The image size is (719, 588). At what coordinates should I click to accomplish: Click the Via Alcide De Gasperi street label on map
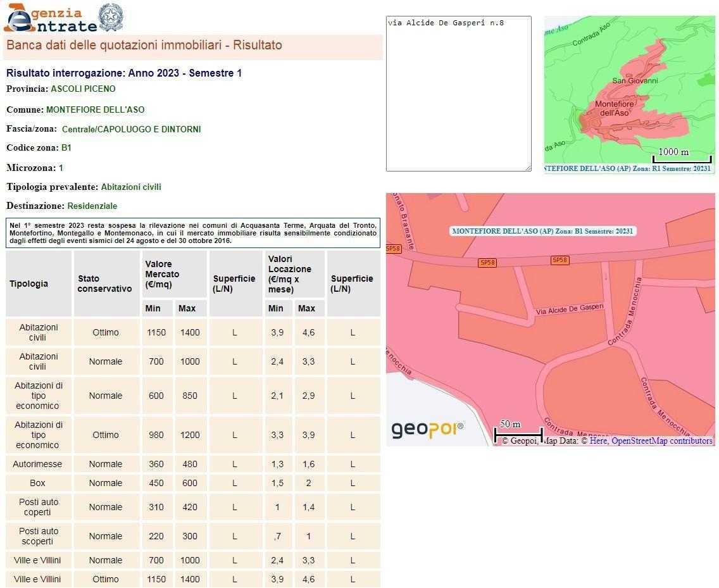[x=570, y=310]
